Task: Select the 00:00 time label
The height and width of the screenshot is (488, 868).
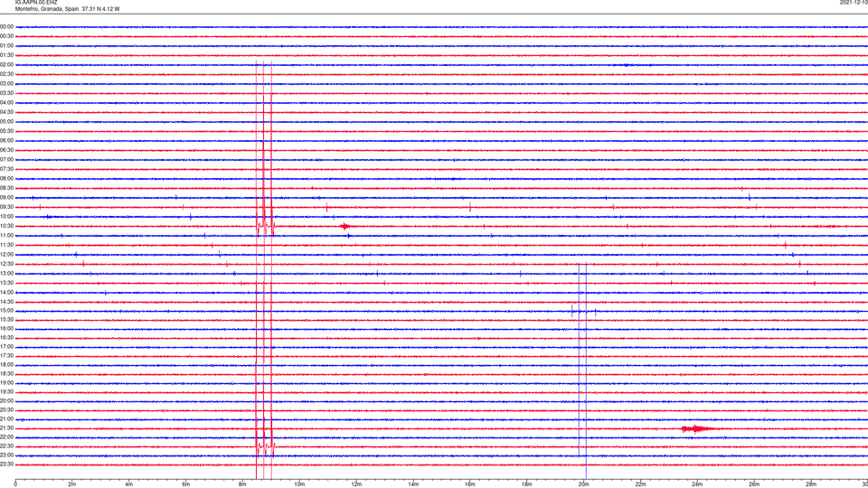Action: (x=6, y=26)
